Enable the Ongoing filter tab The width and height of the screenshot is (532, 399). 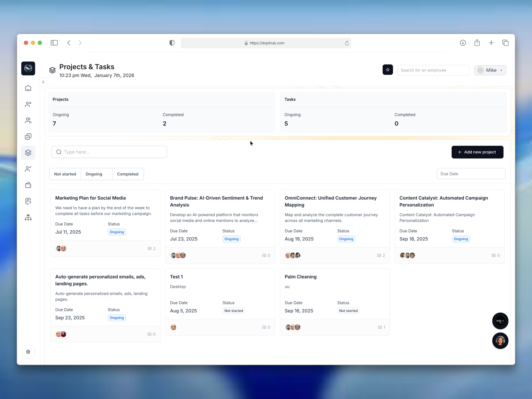[94, 174]
